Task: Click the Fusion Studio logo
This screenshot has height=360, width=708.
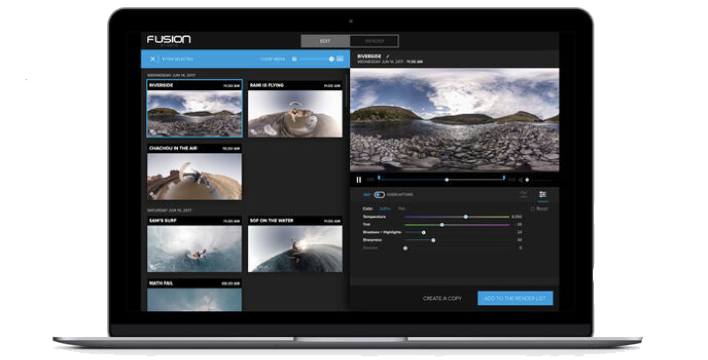Action: (x=169, y=40)
